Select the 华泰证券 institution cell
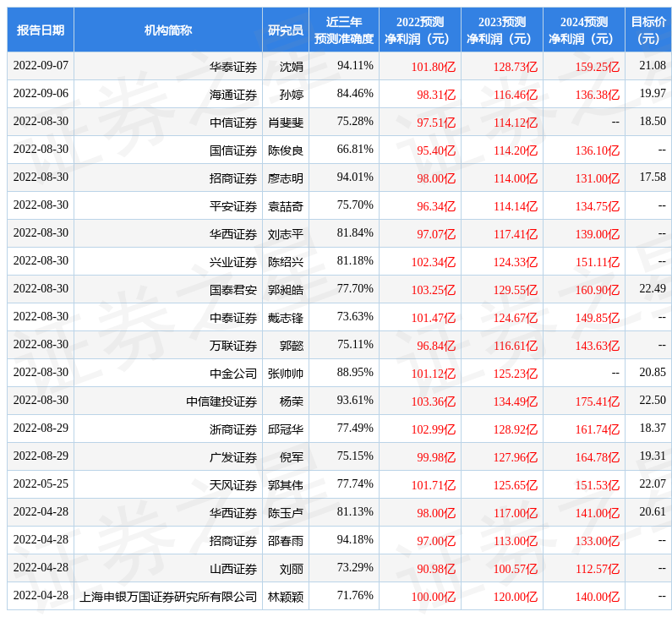 (168, 66)
